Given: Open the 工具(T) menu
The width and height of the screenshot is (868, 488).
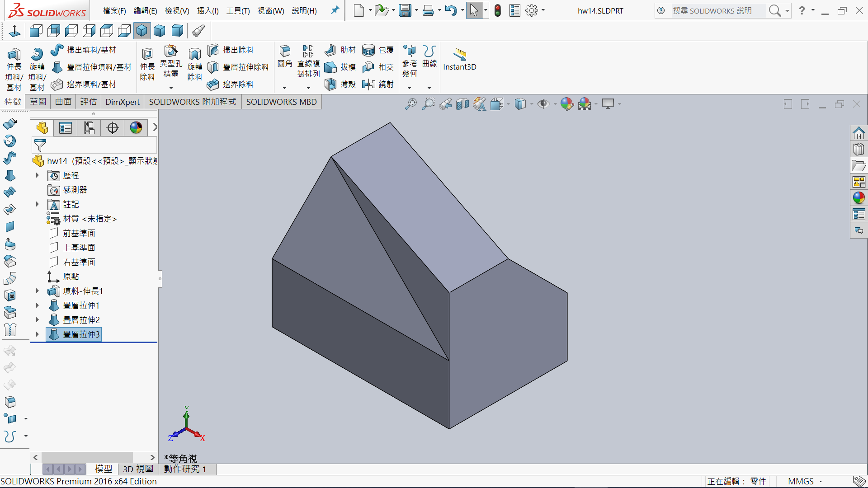Looking at the screenshot, I should coord(238,10).
